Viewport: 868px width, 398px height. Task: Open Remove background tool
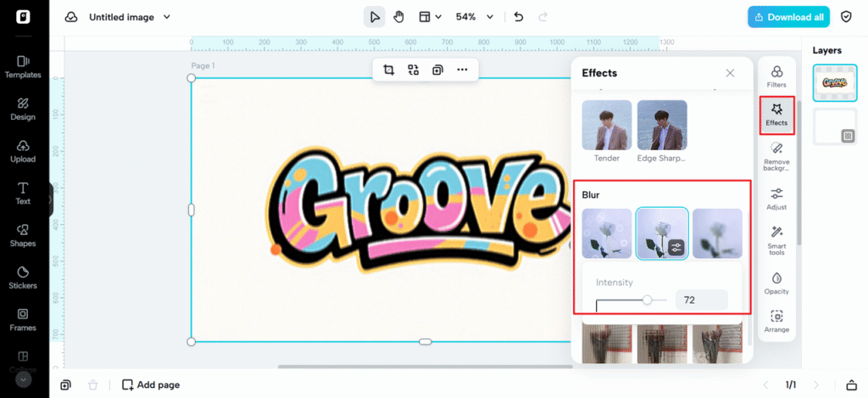[776, 155]
